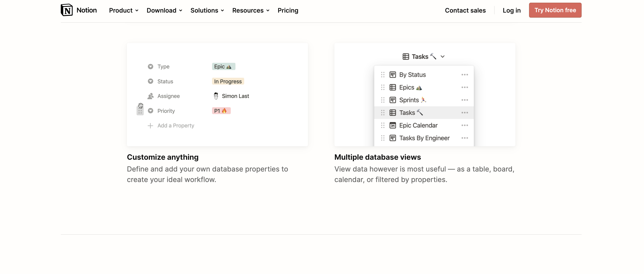Click the Contact sales link

tap(465, 10)
